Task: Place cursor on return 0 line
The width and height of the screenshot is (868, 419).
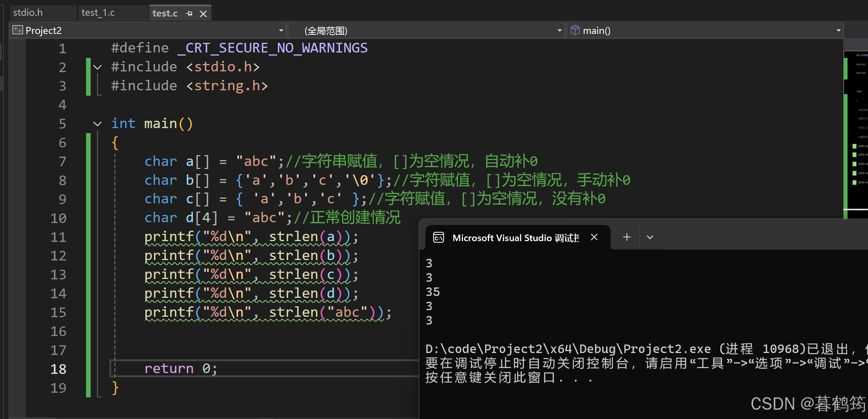Action: tap(181, 369)
